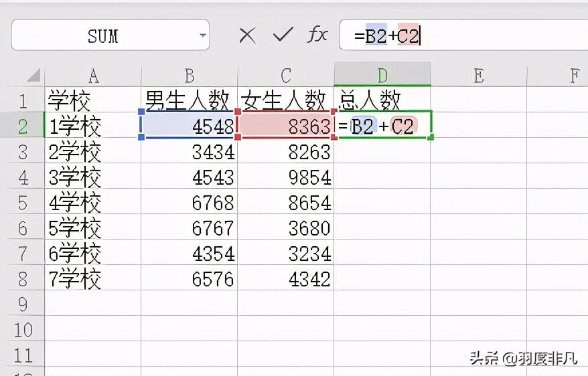This screenshot has width=588, height=376.
Task: Click the 学校 header cell
Action: coord(93,100)
